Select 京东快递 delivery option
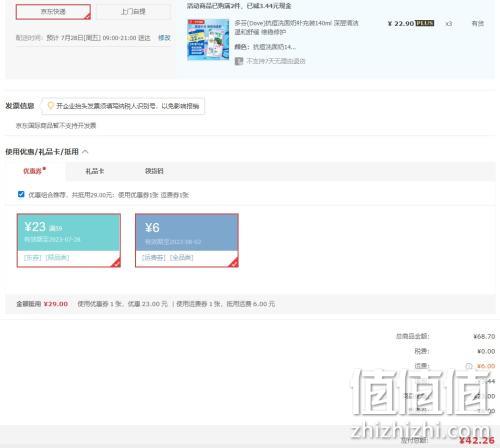The height and width of the screenshot is (448, 500). [x=53, y=12]
